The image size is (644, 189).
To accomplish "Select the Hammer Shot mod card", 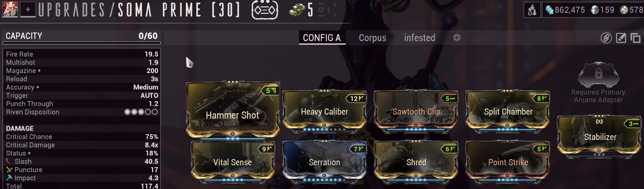I will (232, 110).
